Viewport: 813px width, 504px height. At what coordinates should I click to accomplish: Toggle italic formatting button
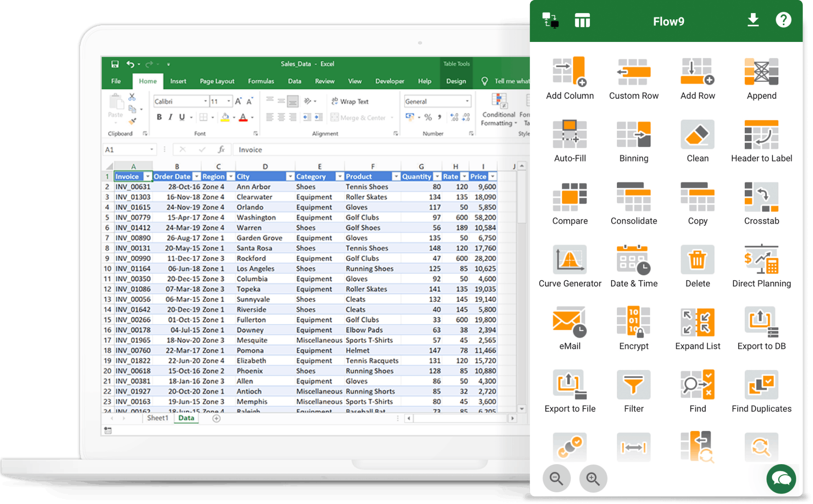170,117
